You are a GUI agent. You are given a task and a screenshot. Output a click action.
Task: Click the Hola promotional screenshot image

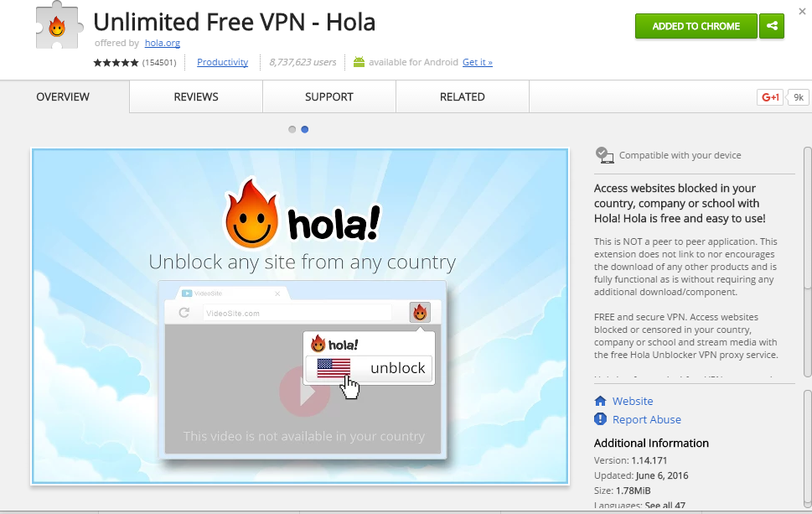tap(300, 317)
